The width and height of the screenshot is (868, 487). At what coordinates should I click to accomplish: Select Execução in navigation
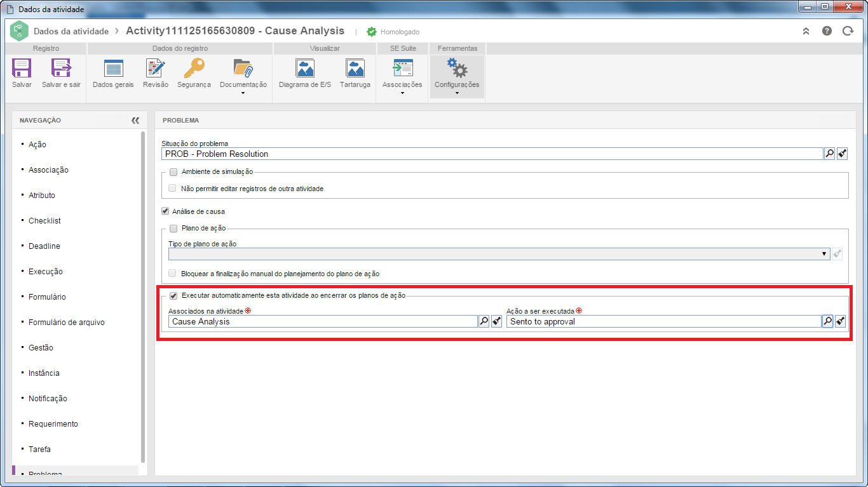(x=46, y=271)
